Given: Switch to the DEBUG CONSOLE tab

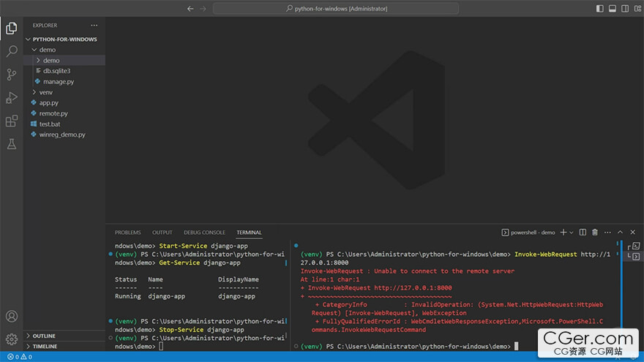Looking at the screenshot, I should click(204, 233).
